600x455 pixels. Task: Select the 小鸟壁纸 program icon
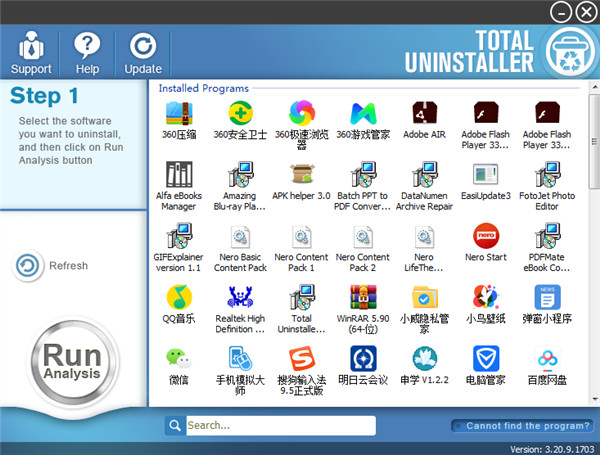click(486, 297)
